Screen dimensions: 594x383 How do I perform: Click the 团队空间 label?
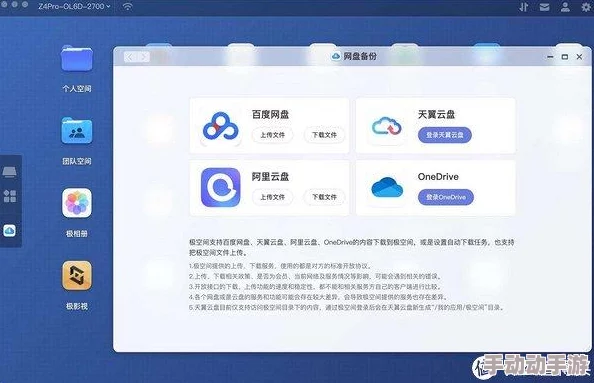77,161
